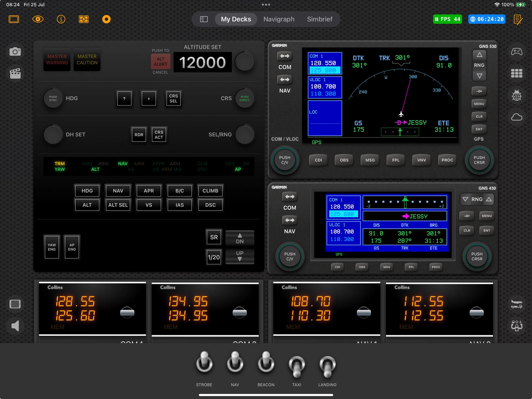Toggle the AP ENG button
Screen dimensions: 532x399
coord(72,247)
